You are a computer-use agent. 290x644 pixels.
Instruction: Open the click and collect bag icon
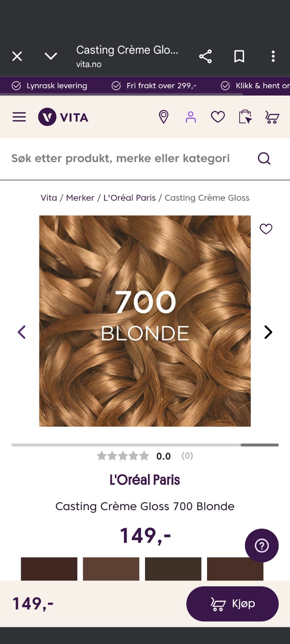tap(245, 117)
